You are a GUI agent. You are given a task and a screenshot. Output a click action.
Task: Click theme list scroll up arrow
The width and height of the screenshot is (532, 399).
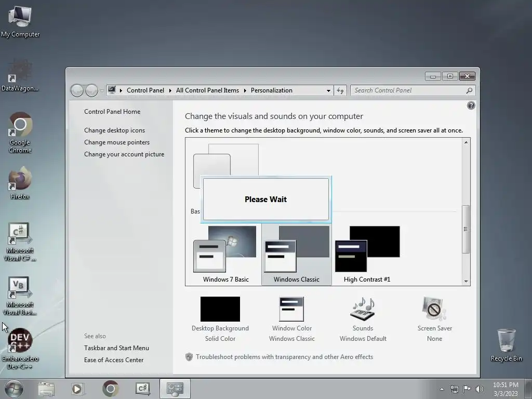(x=466, y=142)
